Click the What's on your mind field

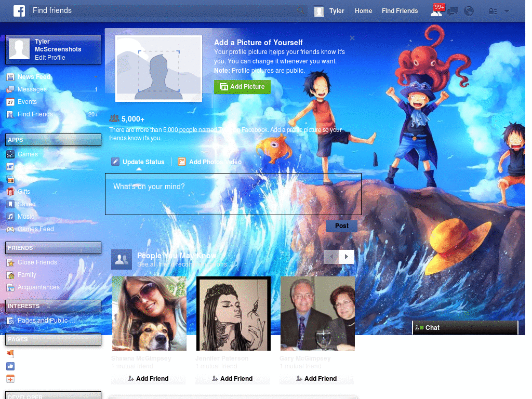pyautogui.click(x=233, y=194)
